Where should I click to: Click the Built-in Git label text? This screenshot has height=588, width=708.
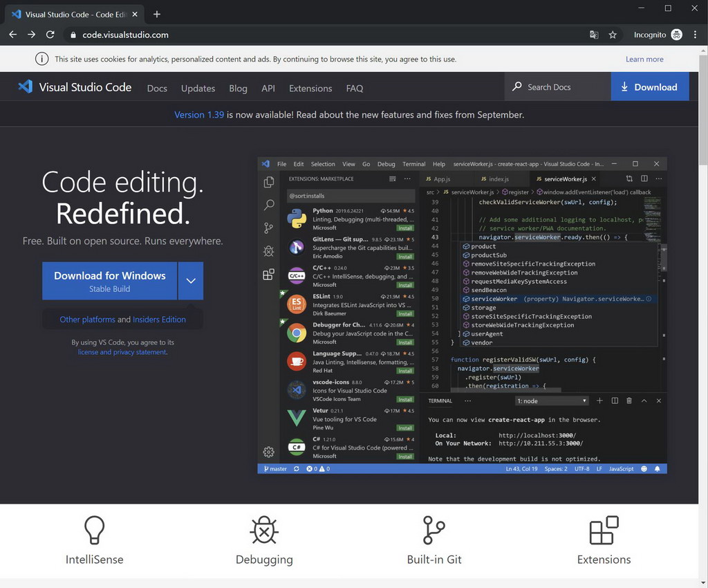(434, 560)
